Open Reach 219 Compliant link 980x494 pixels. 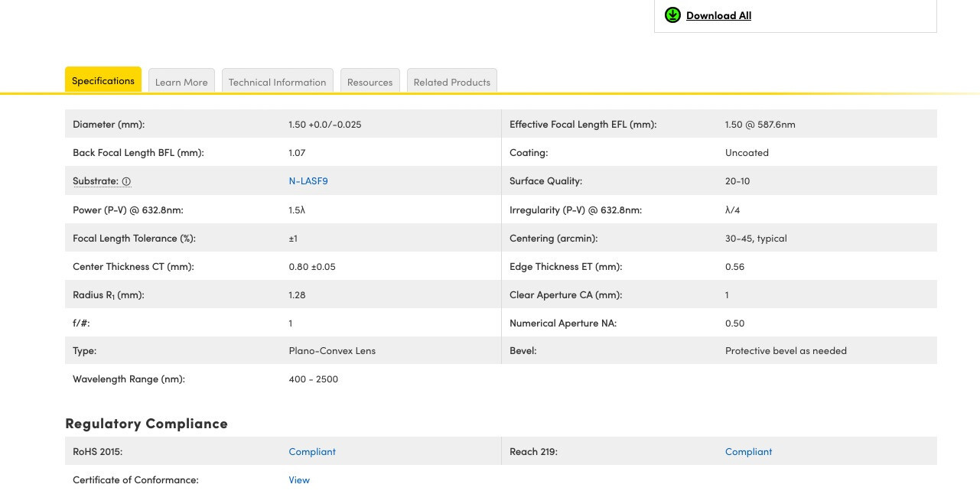748,452
